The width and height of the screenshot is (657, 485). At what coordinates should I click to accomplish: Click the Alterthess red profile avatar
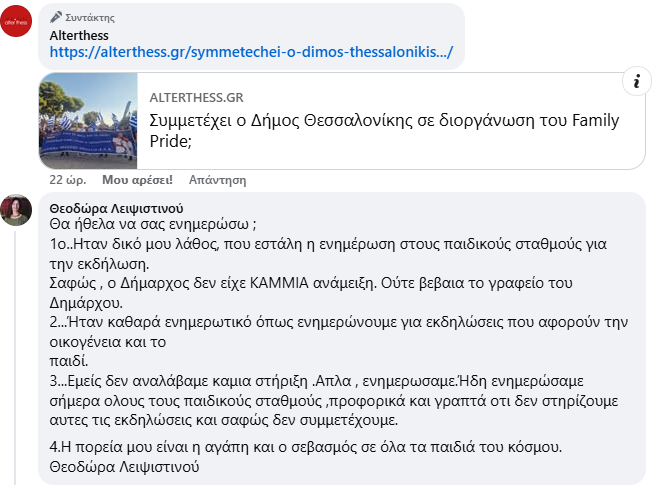16,21
